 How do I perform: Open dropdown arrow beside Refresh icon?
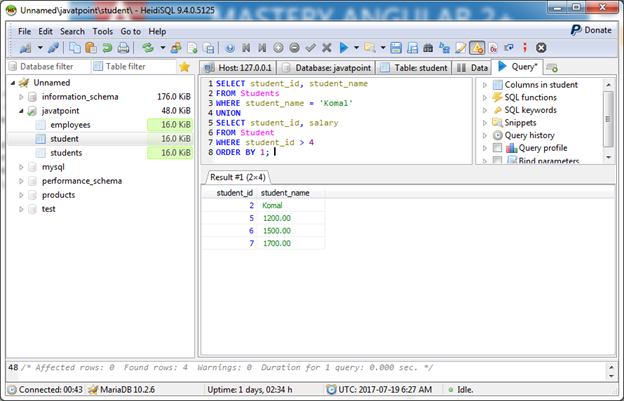tap(163, 48)
